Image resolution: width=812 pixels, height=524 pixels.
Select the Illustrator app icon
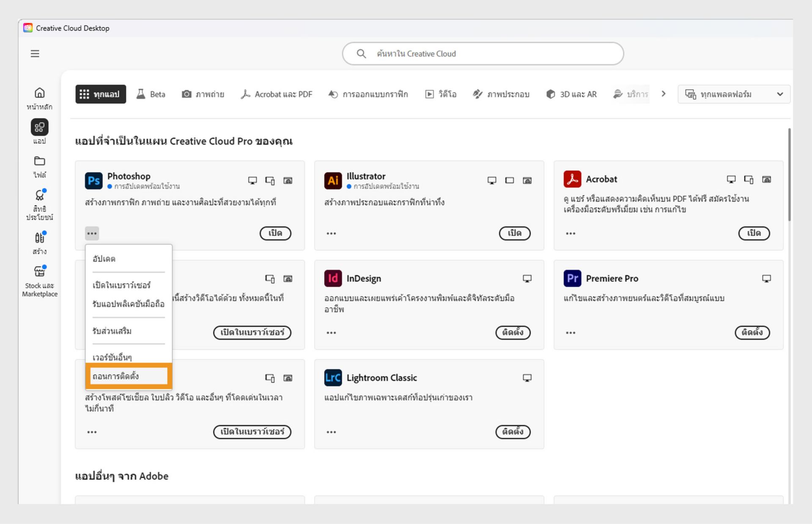(333, 180)
